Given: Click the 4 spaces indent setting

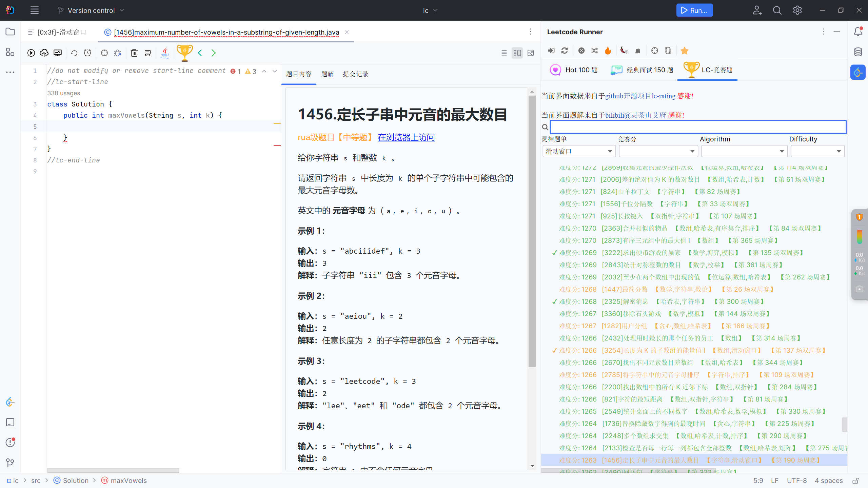Looking at the screenshot, I should click(829, 481).
